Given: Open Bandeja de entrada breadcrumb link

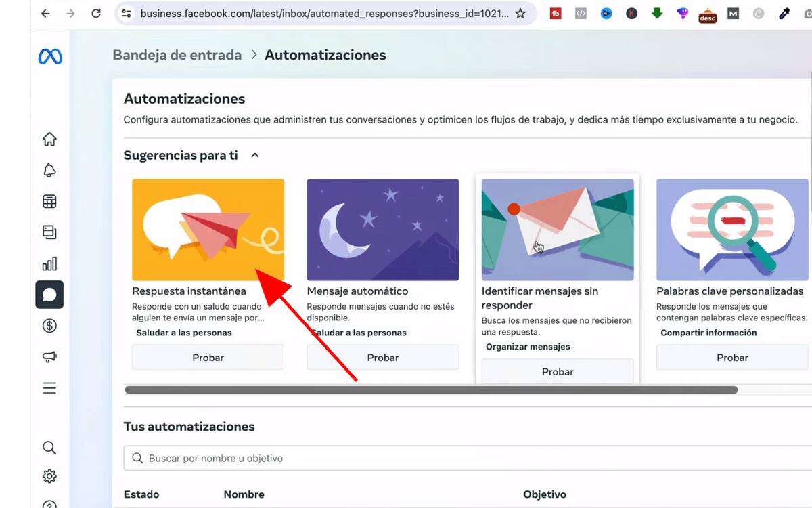Looking at the screenshot, I should (x=177, y=55).
